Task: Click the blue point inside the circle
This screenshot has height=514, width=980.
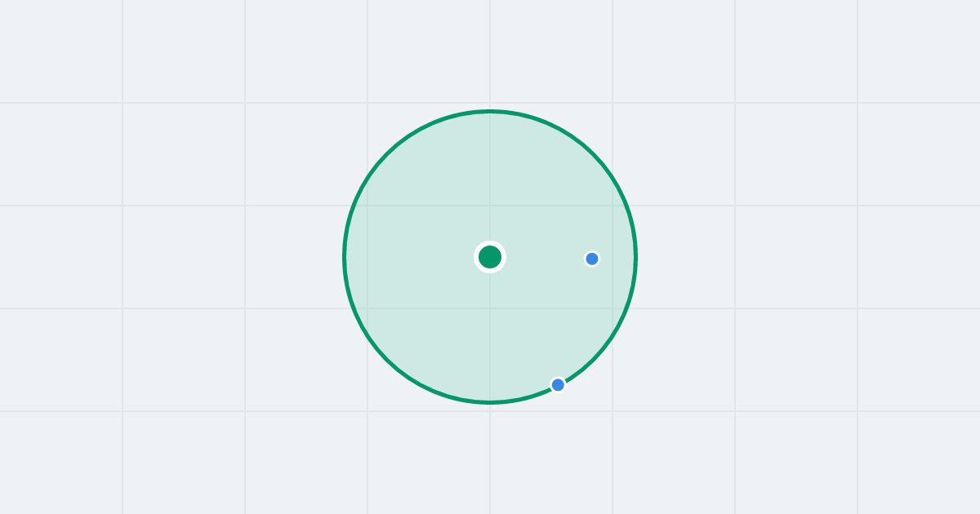Action: [x=592, y=259]
